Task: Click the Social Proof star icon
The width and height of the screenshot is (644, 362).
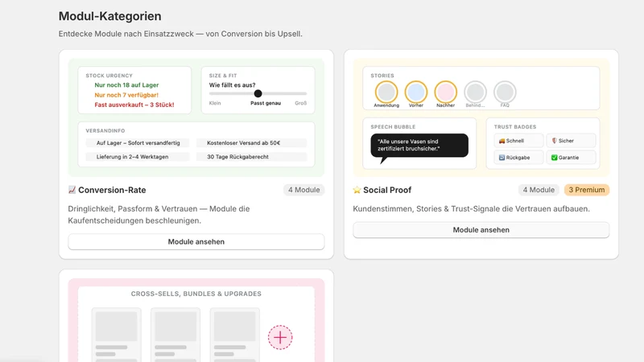Action: point(357,190)
